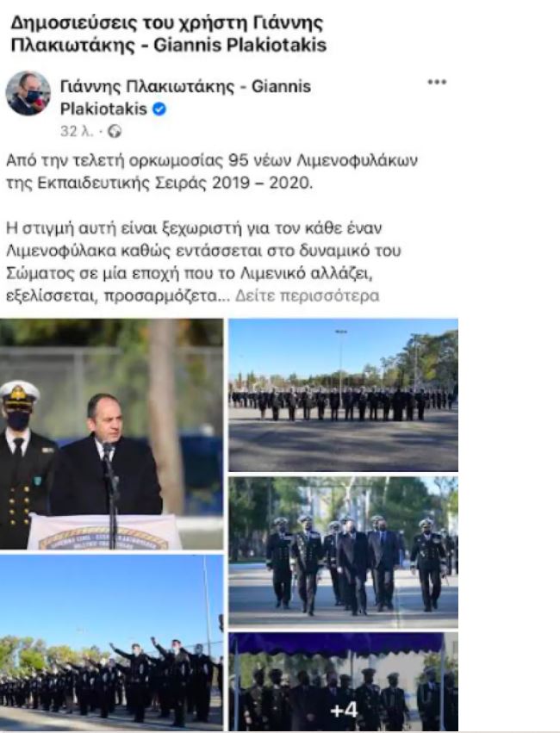Open the author name Γιάννης Πλακιωτάκης link

click(185, 97)
